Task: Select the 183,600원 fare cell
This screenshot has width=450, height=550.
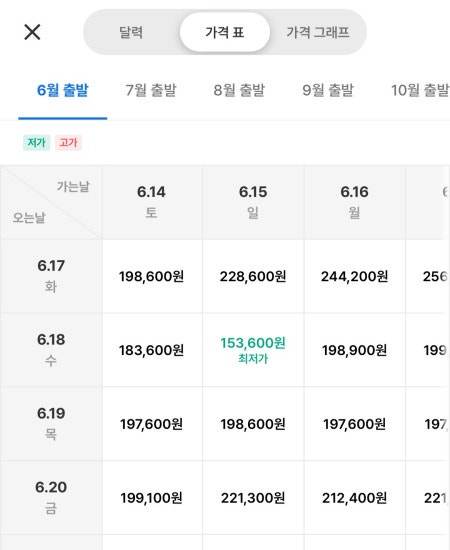Action: (x=152, y=350)
